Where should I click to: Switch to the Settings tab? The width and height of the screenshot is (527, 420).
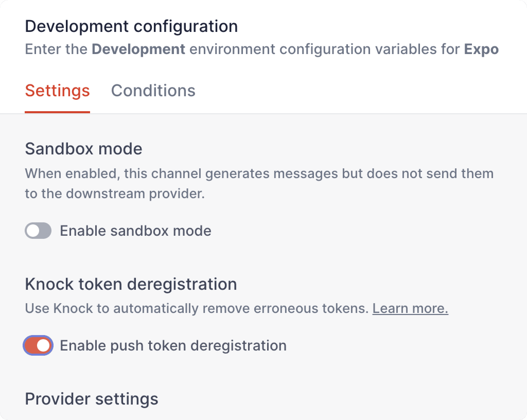click(x=57, y=91)
